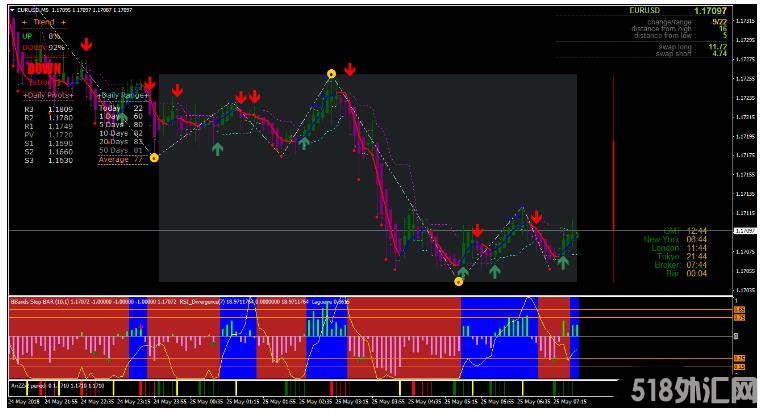Click the S1 1.1690 pivot row

48,143
